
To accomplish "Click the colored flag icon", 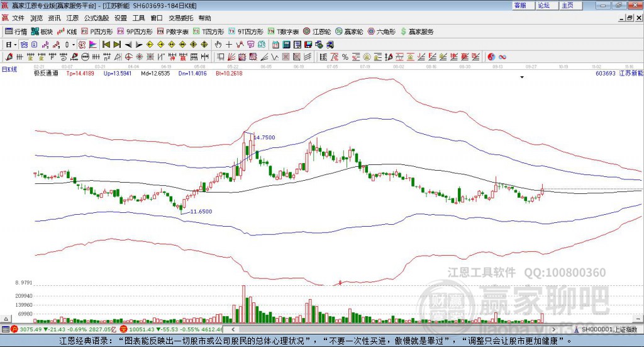I will tap(93, 45).
